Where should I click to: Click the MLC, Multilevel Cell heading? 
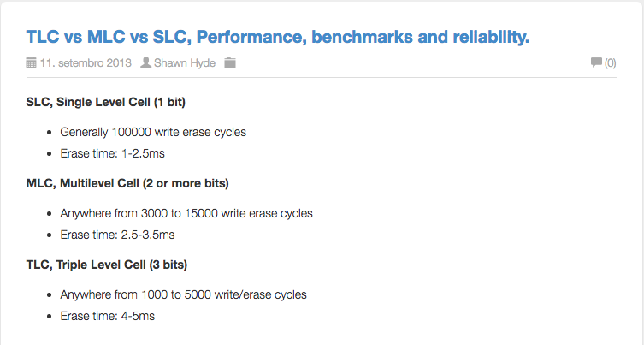(127, 183)
